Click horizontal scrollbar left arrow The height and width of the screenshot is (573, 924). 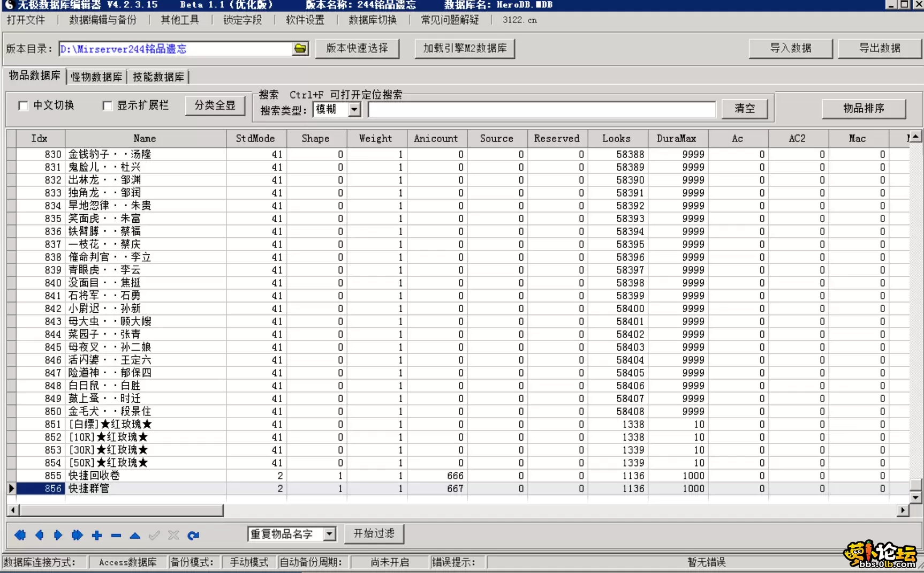[x=13, y=510]
